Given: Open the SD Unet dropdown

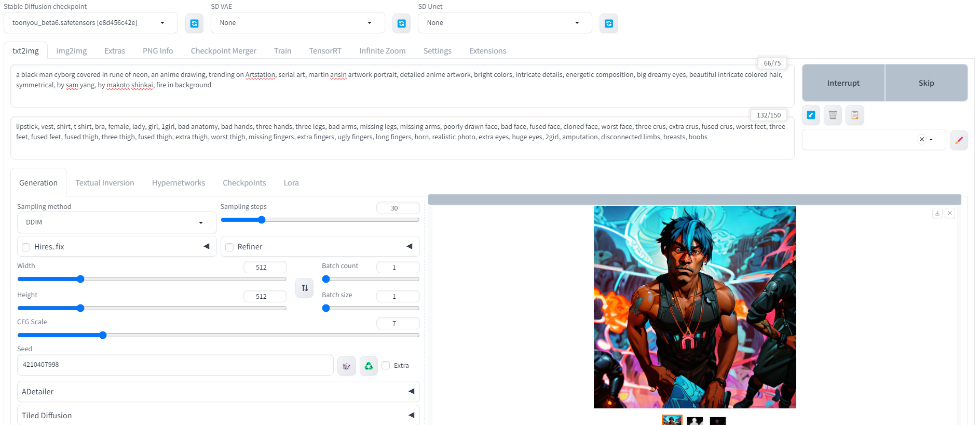Looking at the screenshot, I should [505, 23].
